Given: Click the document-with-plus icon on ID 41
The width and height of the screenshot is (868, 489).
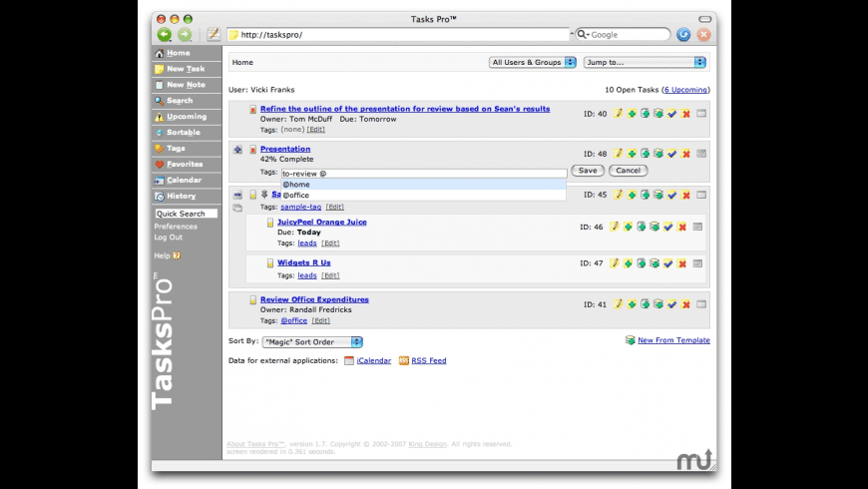Looking at the screenshot, I should pyautogui.click(x=645, y=304).
